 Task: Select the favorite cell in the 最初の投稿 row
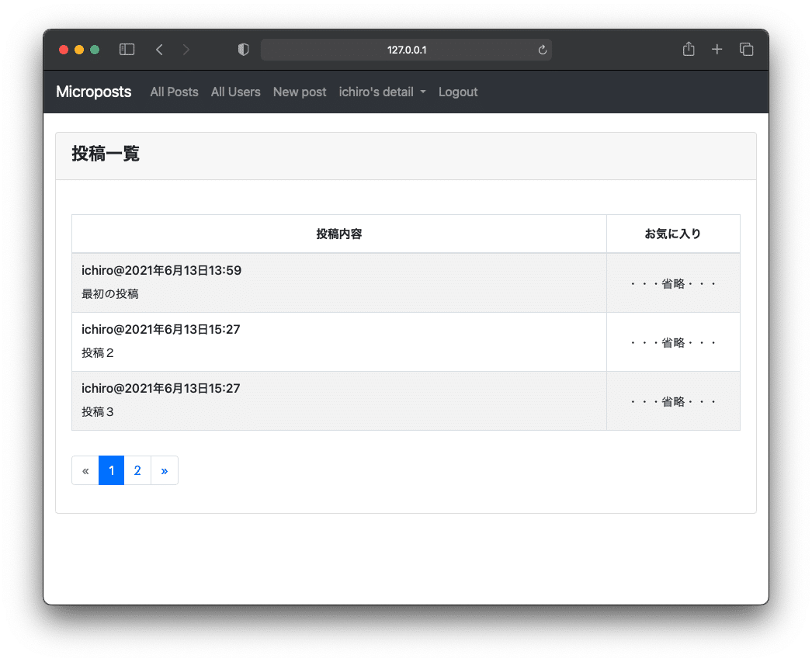point(673,283)
